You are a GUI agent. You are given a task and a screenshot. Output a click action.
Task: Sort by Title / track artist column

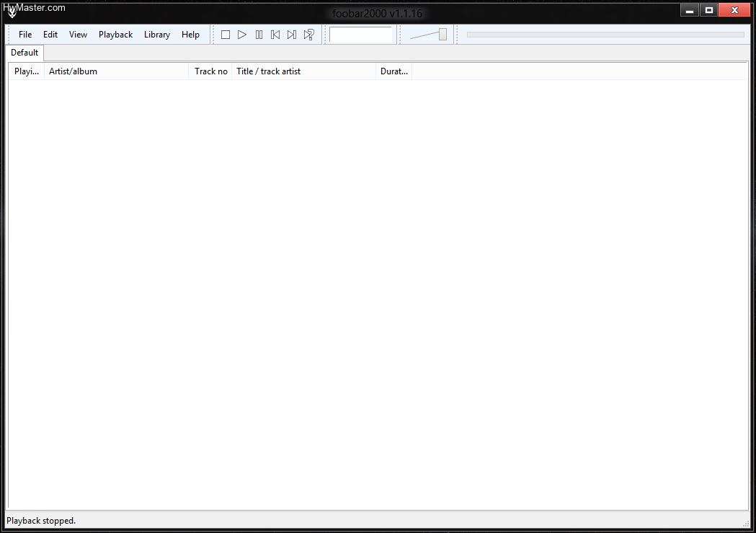coord(303,71)
